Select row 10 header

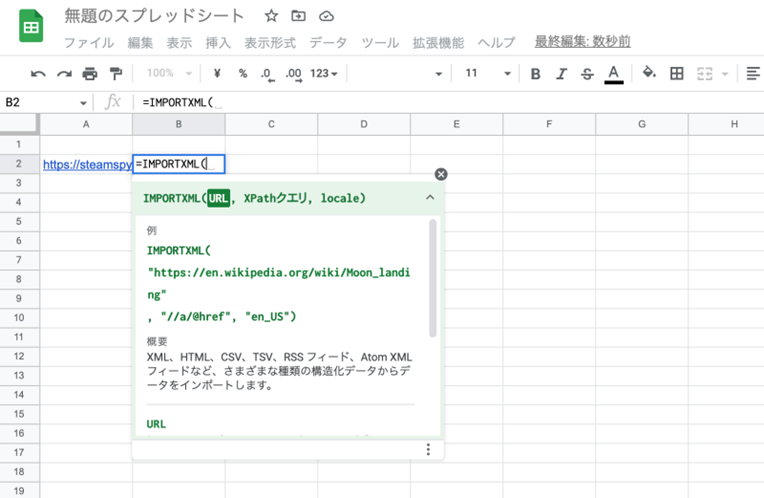[x=19, y=318]
